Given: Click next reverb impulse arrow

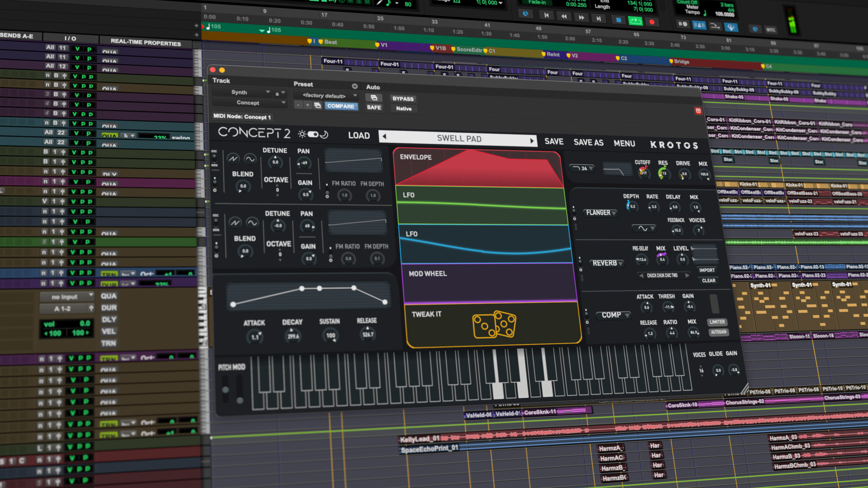Looking at the screenshot, I should pos(687,275).
